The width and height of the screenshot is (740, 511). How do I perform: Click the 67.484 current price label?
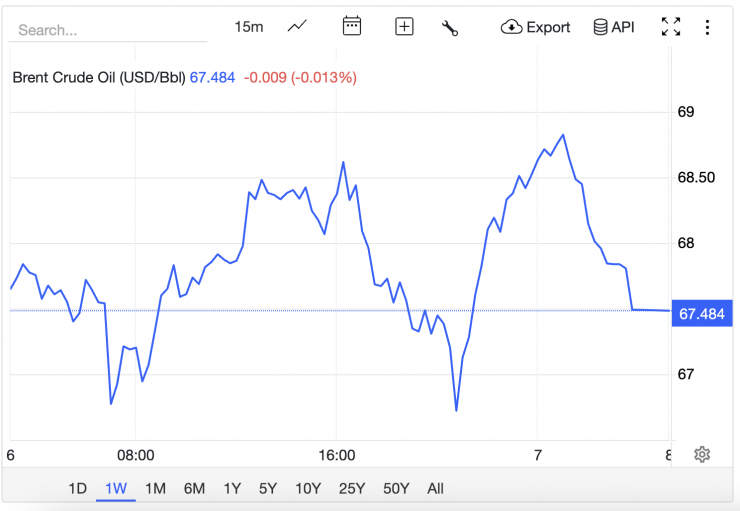click(x=701, y=314)
